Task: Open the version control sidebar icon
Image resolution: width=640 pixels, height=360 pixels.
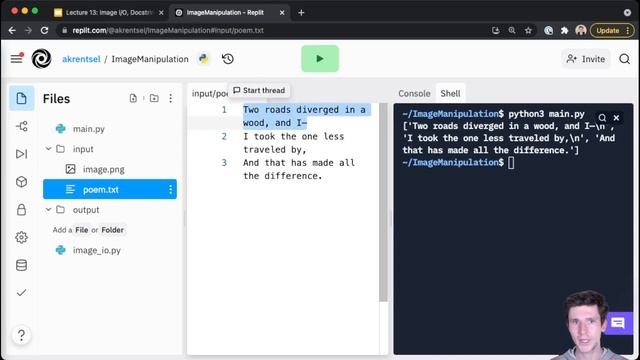Action: (22, 126)
